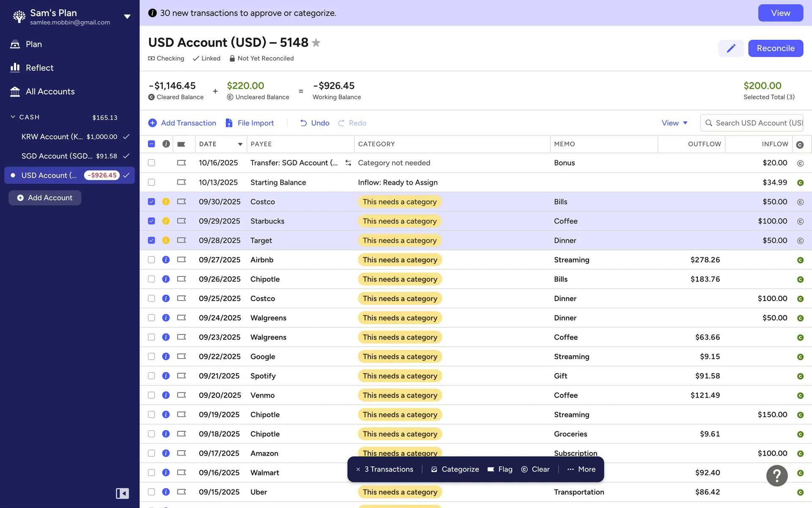This screenshot has width=812, height=508.
Task: Click the pencil edit account icon
Action: point(731,48)
